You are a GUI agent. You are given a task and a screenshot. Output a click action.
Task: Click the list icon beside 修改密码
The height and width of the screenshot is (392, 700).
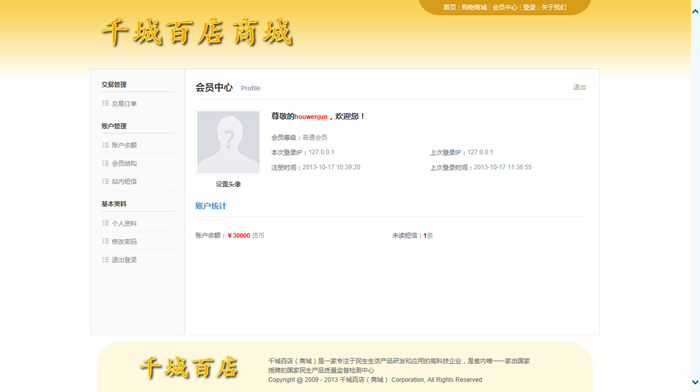(105, 241)
